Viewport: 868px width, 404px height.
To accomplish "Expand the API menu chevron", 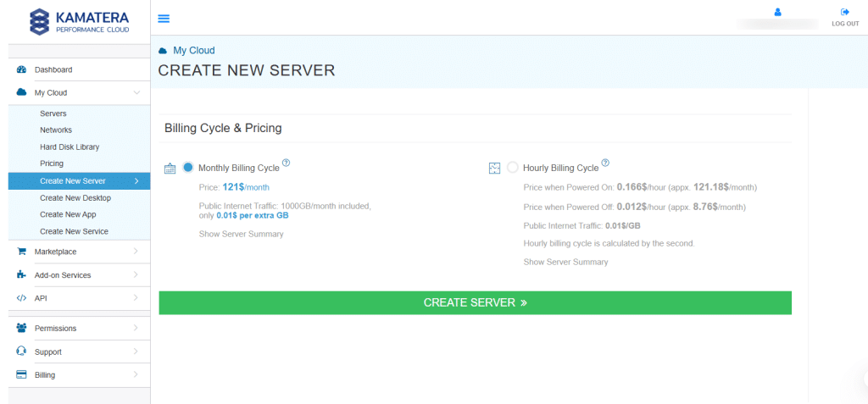I will click(136, 298).
